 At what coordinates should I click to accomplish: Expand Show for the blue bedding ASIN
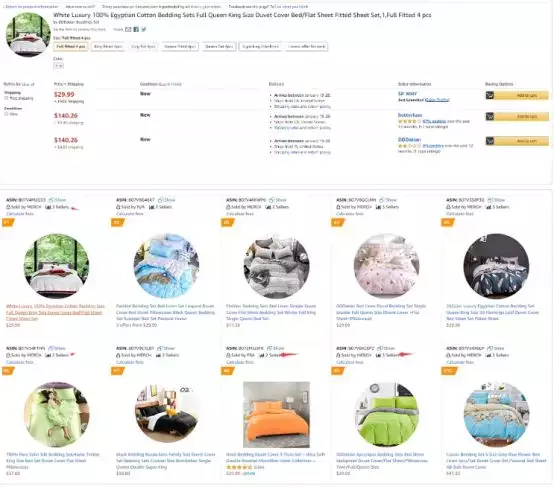coord(167,200)
